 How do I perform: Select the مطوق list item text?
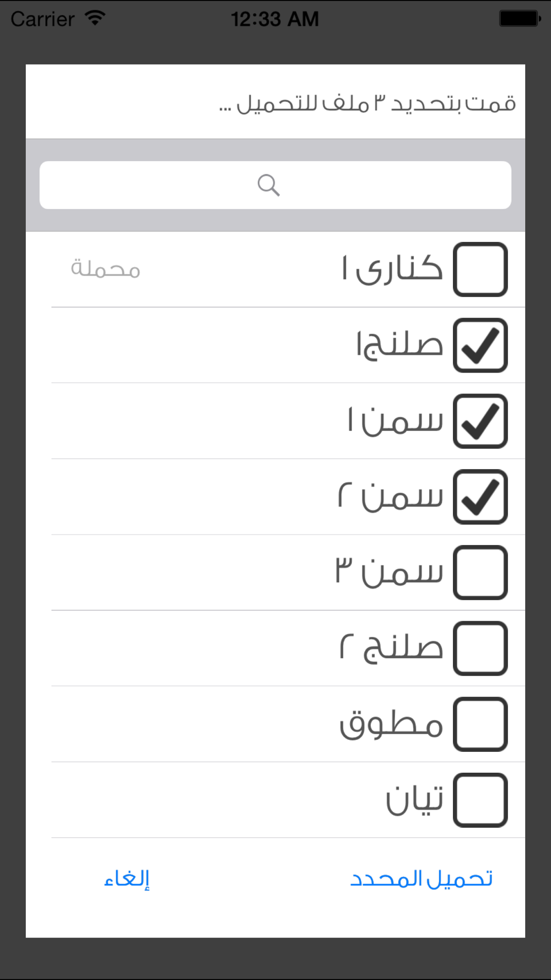391,724
